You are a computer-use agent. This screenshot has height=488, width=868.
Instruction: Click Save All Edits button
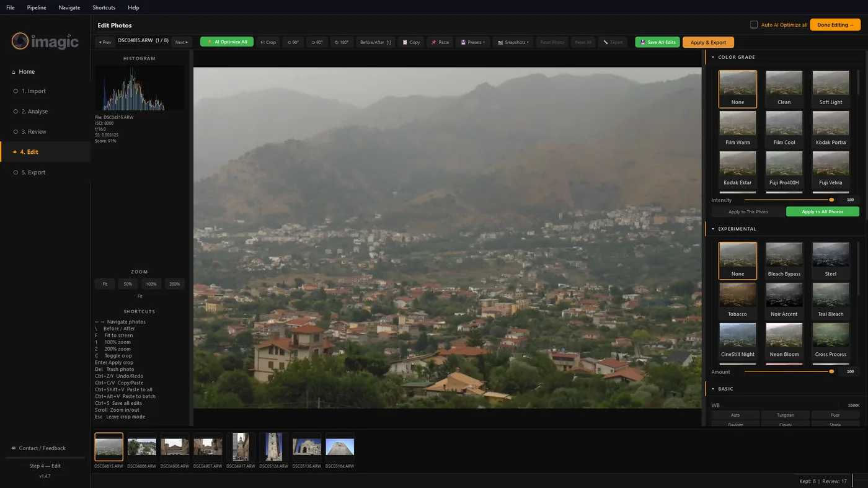[657, 42]
